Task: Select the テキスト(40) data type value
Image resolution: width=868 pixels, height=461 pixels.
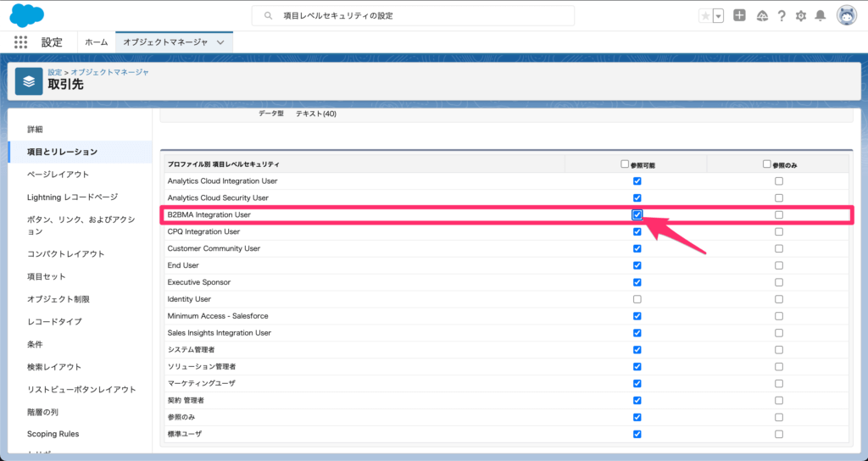Action: coord(315,114)
